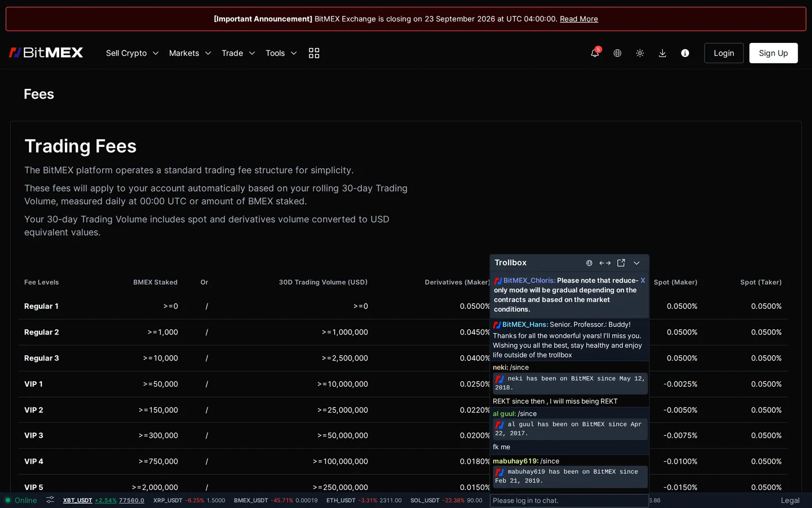Click BitMEX badge icon beside BitMEX_Chloris
The width and height of the screenshot is (812, 508).
(498, 280)
